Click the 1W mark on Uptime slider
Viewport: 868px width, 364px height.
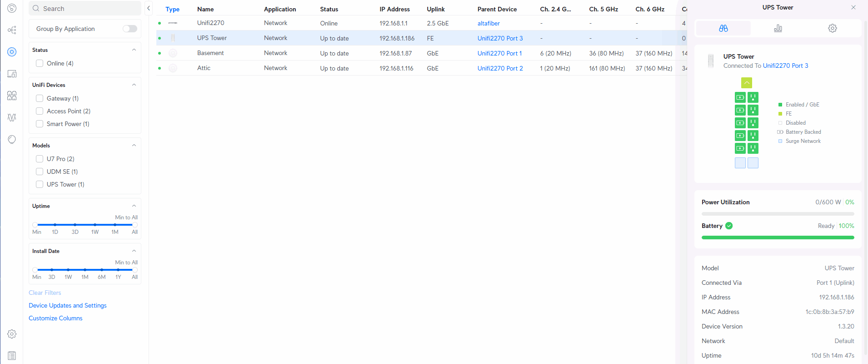95,225
